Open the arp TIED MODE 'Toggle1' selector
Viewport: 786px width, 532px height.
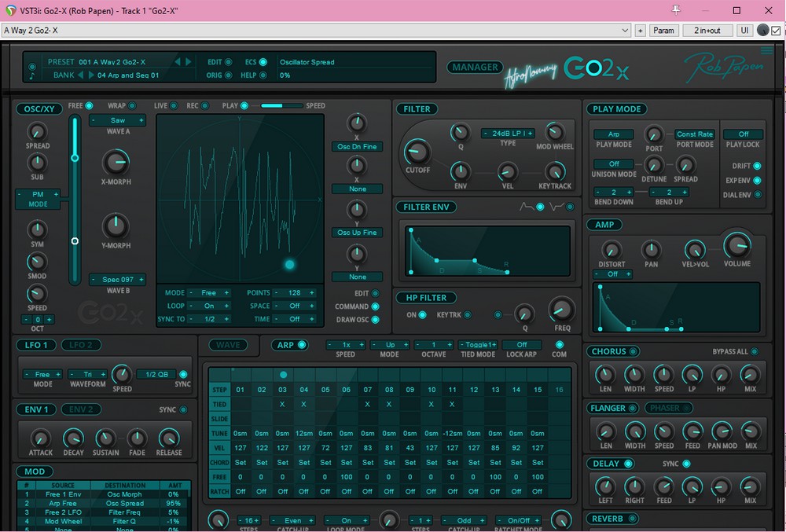click(x=478, y=345)
